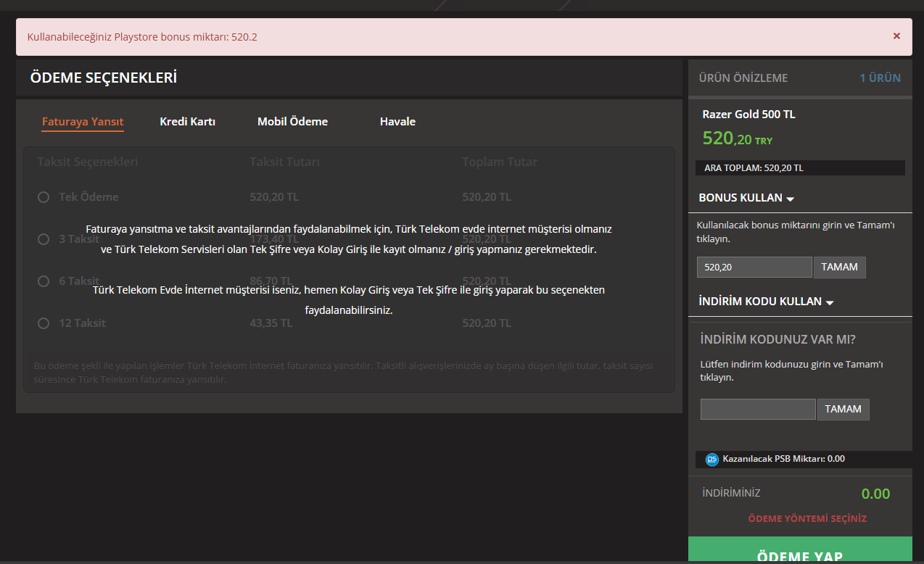
Task: Switch to the Havale tab
Action: point(397,122)
